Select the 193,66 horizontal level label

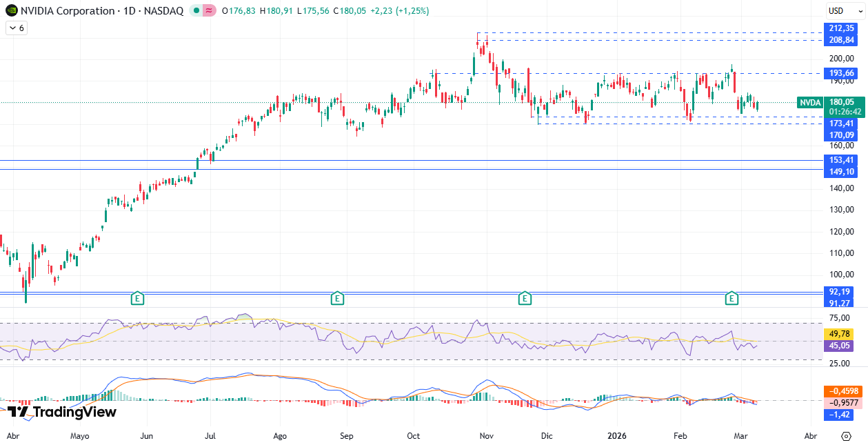pos(842,73)
